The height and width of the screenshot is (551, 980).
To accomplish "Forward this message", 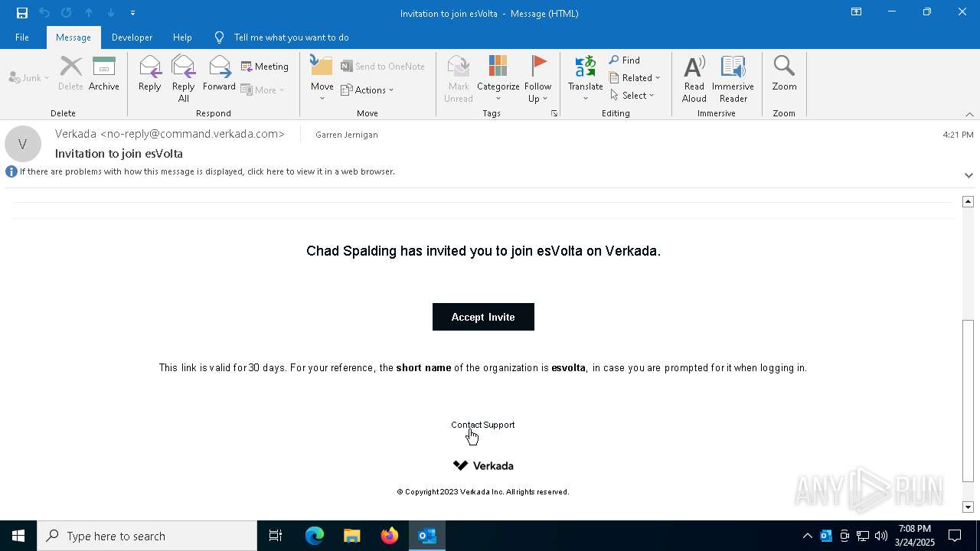I will pos(219,74).
